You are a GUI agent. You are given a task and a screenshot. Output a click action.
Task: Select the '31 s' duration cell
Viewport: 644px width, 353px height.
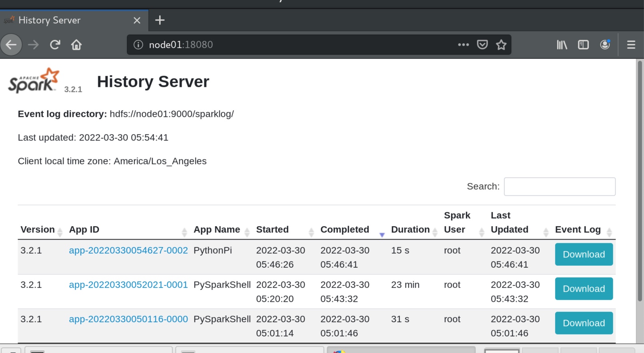point(400,319)
